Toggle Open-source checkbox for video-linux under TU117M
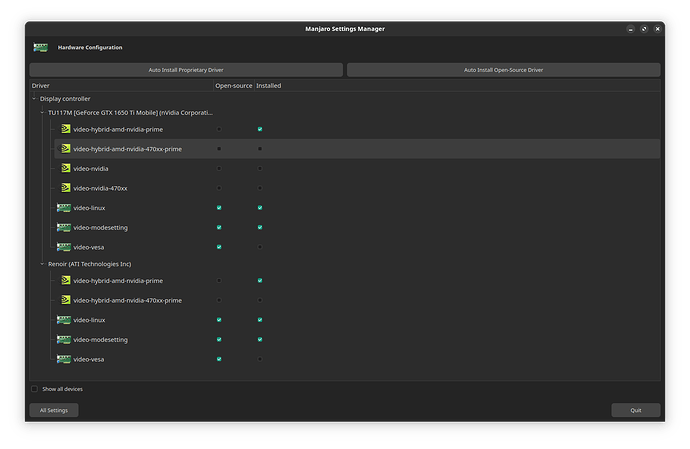Image resolution: width=690 pixels, height=449 pixels. pos(219,207)
